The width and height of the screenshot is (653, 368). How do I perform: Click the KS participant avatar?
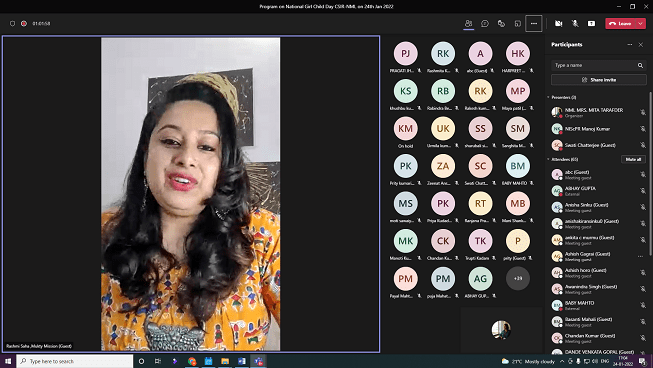[x=406, y=91]
